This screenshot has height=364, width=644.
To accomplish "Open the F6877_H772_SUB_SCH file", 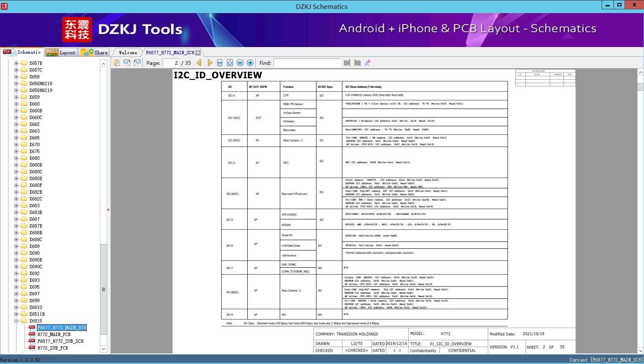I will [x=61, y=341].
